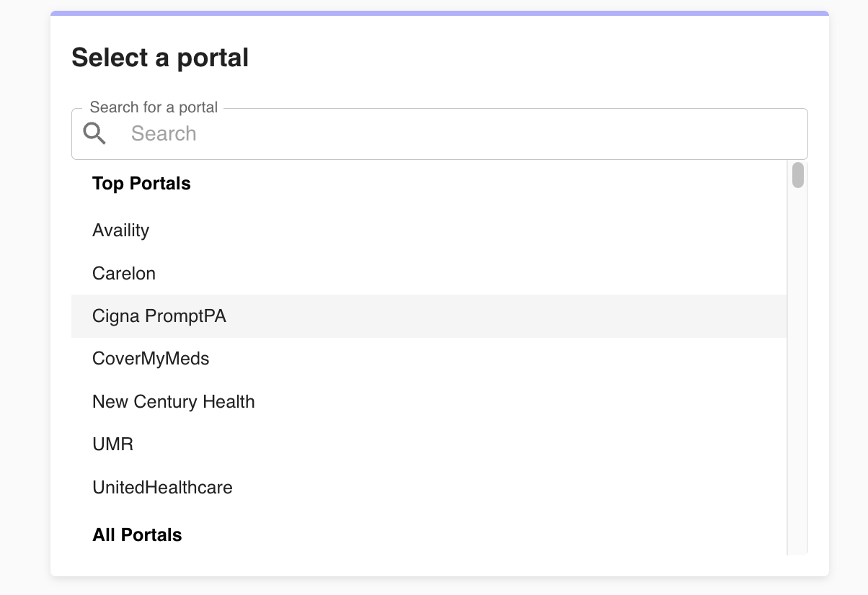Click the 'Search for a portal' field label
Image resolution: width=868 pixels, height=595 pixels.
point(154,107)
